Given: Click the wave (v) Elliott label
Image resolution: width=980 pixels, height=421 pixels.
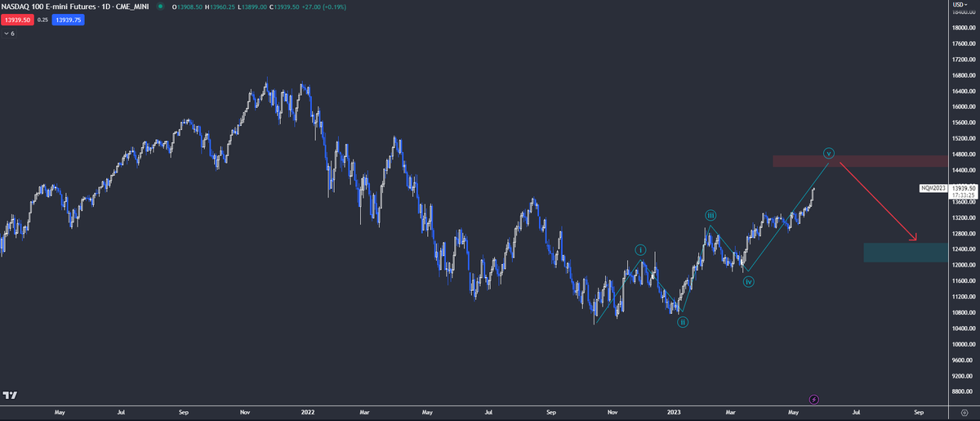Looking at the screenshot, I should point(829,153).
